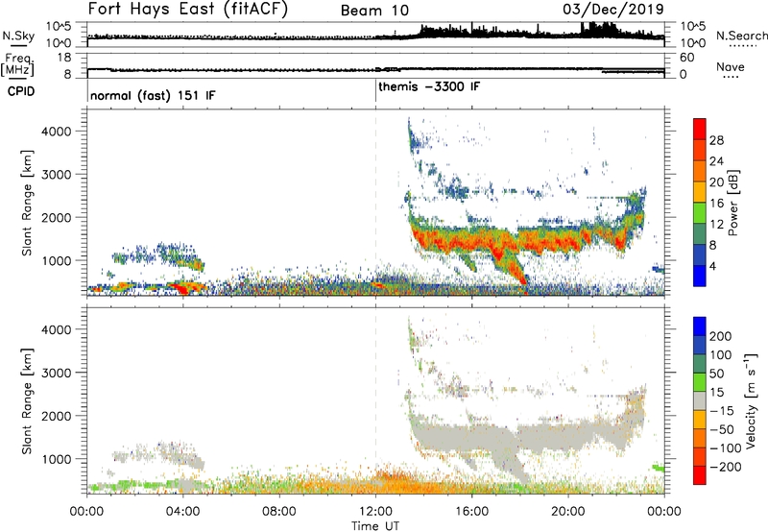Viewport: 768px width, 532px height.
Task: Click the 'Velocity [m s-1]' colorbar label
Action: [751, 400]
